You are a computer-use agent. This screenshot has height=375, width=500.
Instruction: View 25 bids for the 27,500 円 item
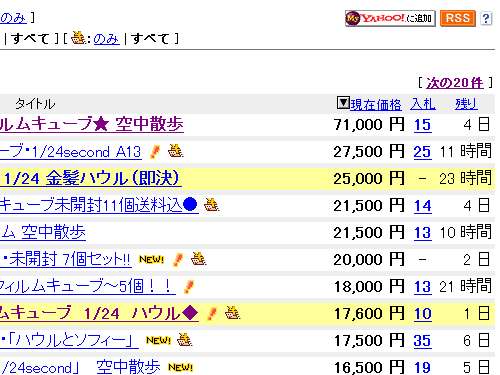pyautogui.click(x=422, y=152)
